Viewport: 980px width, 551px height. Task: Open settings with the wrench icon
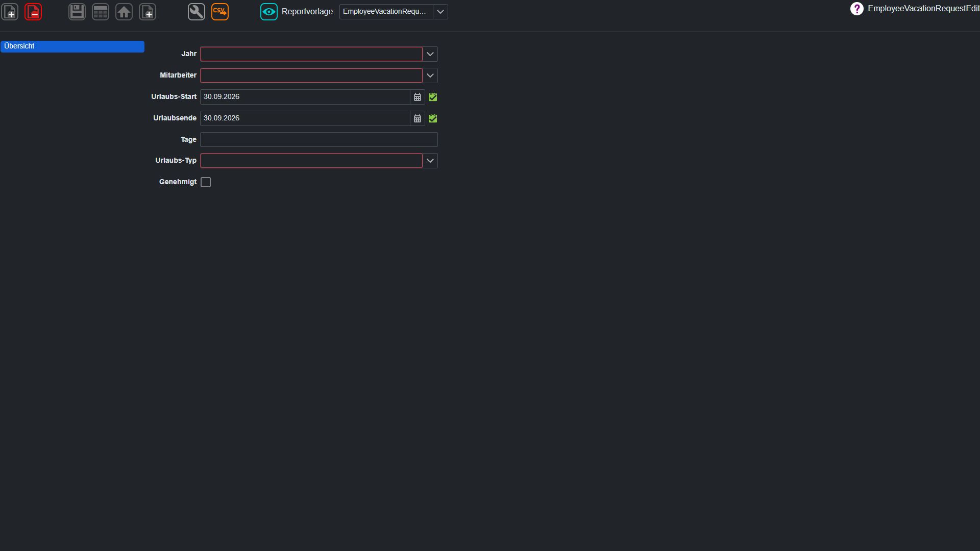click(197, 12)
